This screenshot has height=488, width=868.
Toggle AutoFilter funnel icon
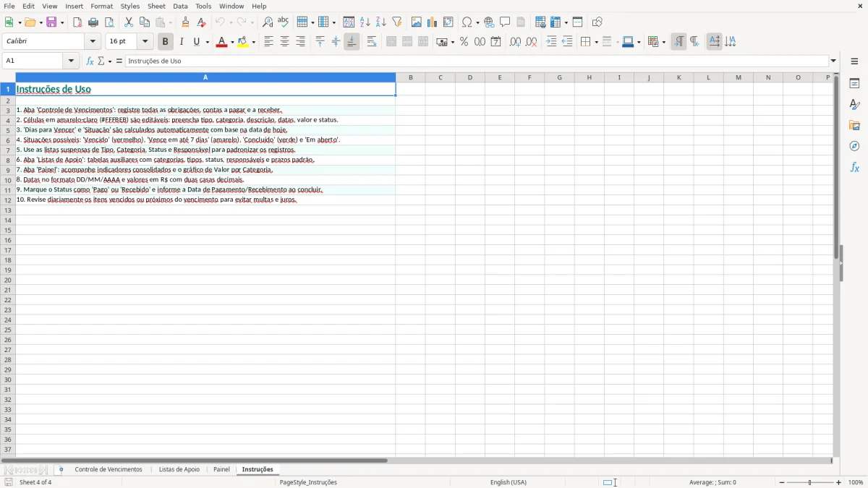pyautogui.click(x=397, y=22)
